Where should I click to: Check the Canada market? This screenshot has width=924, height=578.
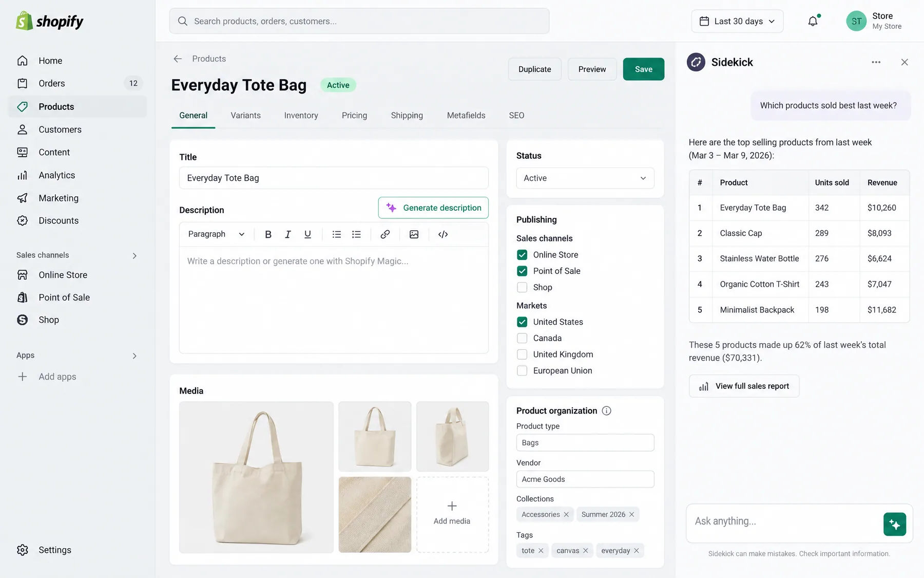coord(522,338)
